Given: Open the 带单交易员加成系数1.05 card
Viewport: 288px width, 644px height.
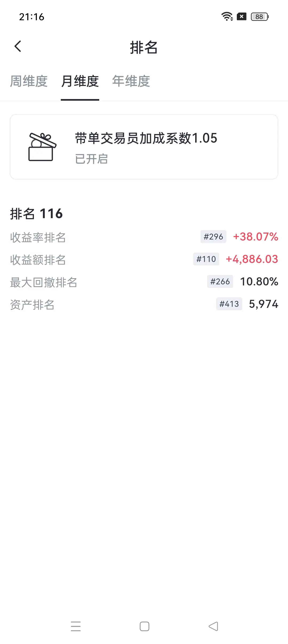Looking at the screenshot, I should point(144,147).
